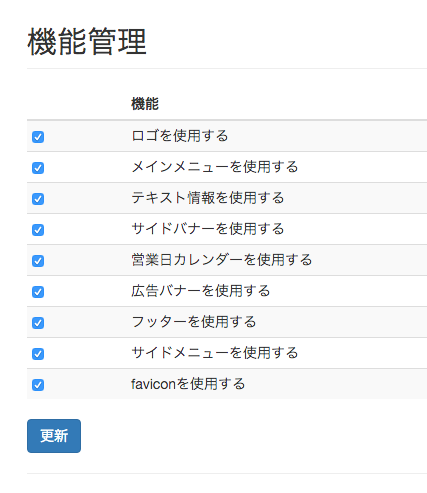Select the 営業日カレンダーを使用する row label
This screenshot has height=493, width=427.
click(x=222, y=260)
